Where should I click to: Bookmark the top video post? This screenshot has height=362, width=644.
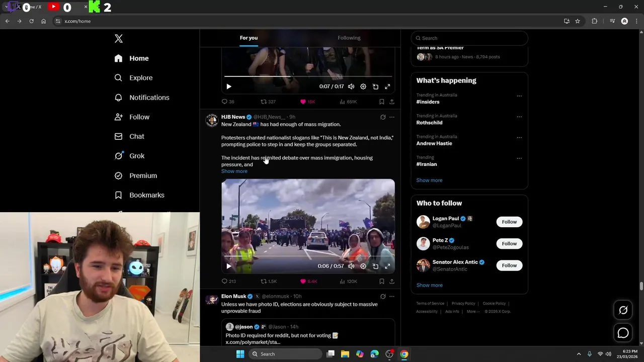[x=382, y=102]
